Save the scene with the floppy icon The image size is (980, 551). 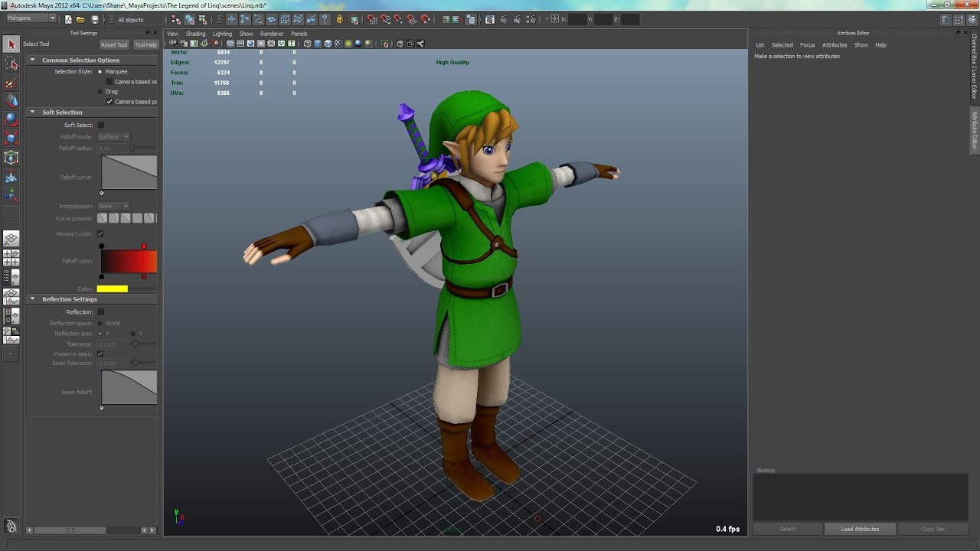tap(94, 20)
